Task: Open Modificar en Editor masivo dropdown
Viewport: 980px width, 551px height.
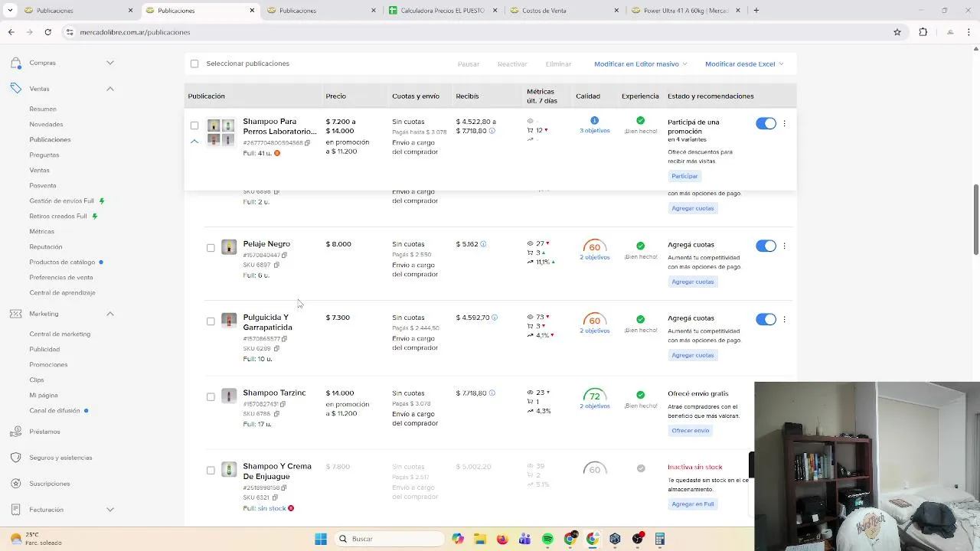Action: click(x=641, y=64)
